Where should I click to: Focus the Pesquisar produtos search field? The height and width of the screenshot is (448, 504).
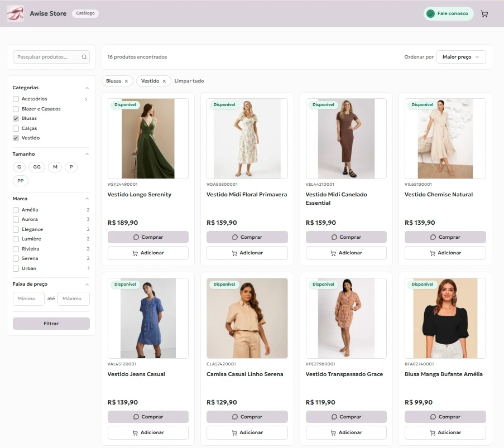(51, 57)
